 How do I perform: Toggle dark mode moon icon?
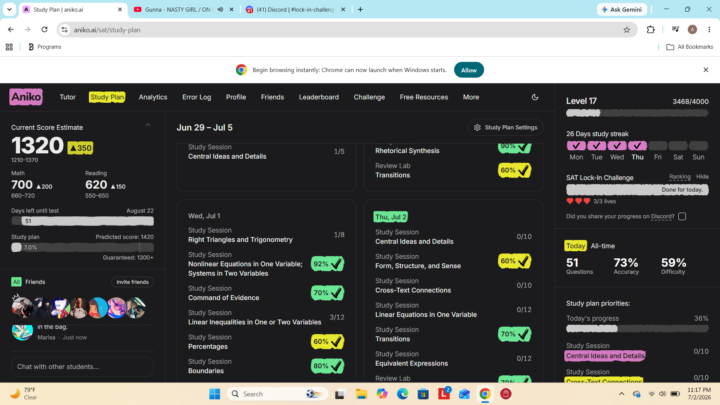coord(535,97)
